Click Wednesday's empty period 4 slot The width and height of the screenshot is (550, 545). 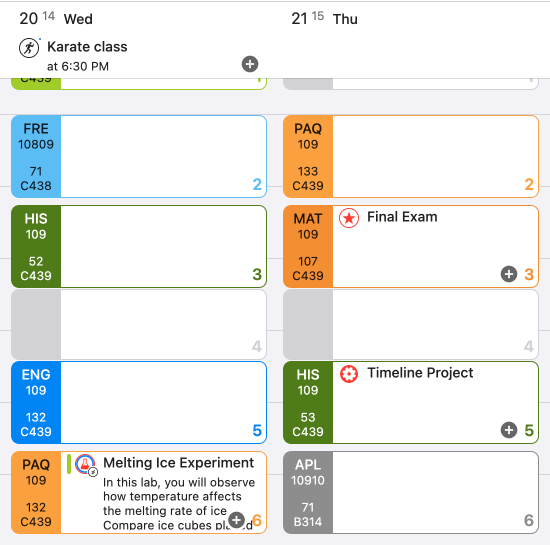(x=139, y=324)
